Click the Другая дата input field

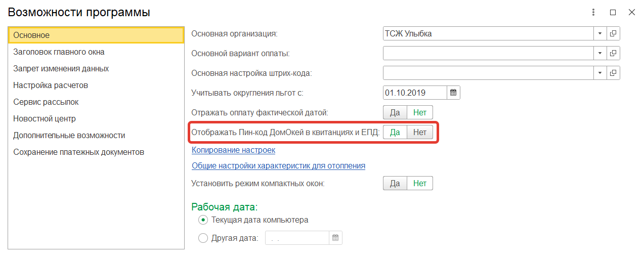pyautogui.click(x=298, y=238)
